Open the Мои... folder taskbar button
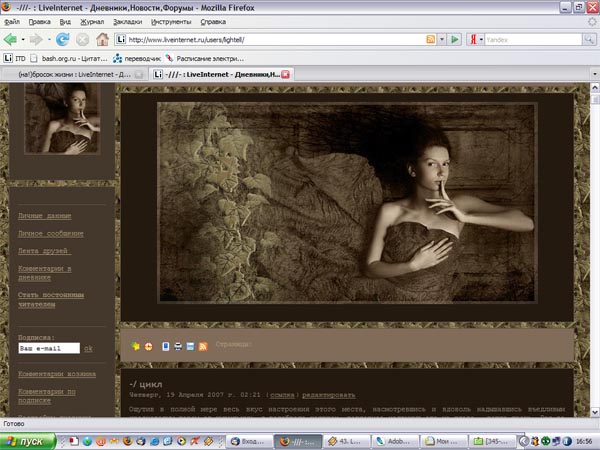Image resolution: width=600 pixels, height=450 pixels. click(x=444, y=442)
